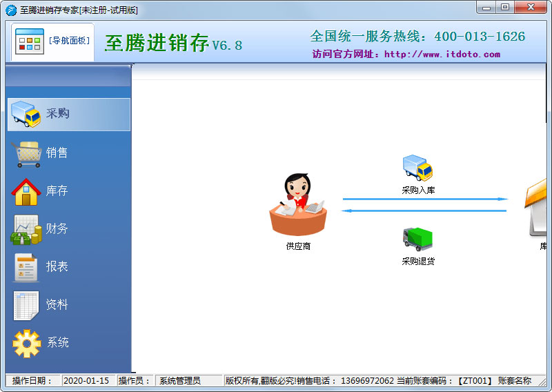Image resolution: width=552 pixels, height=392 pixels.
Task: Open 采购入库 blue truck icon
Action: click(x=417, y=168)
